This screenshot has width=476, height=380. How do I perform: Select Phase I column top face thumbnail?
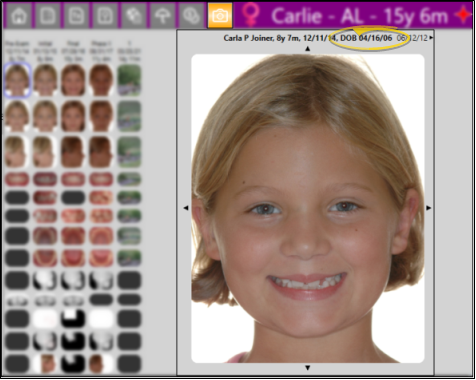pyautogui.click(x=101, y=80)
